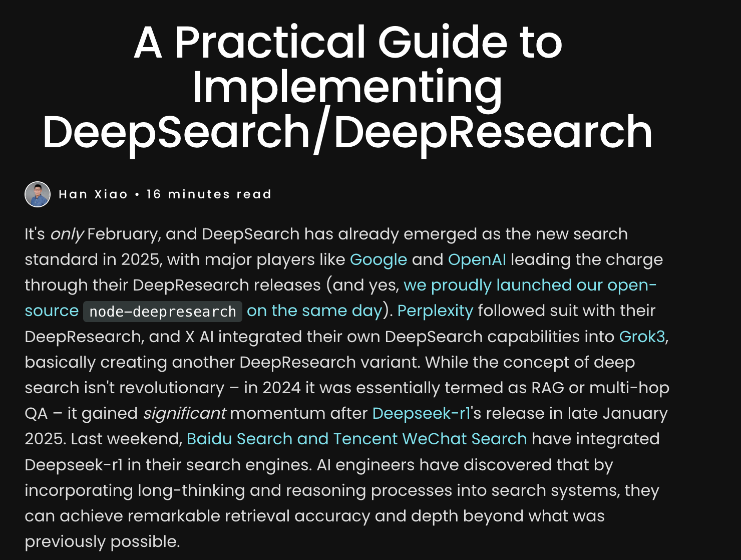Open the Google link
This screenshot has height=560, width=741.
[x=379, y=259]
